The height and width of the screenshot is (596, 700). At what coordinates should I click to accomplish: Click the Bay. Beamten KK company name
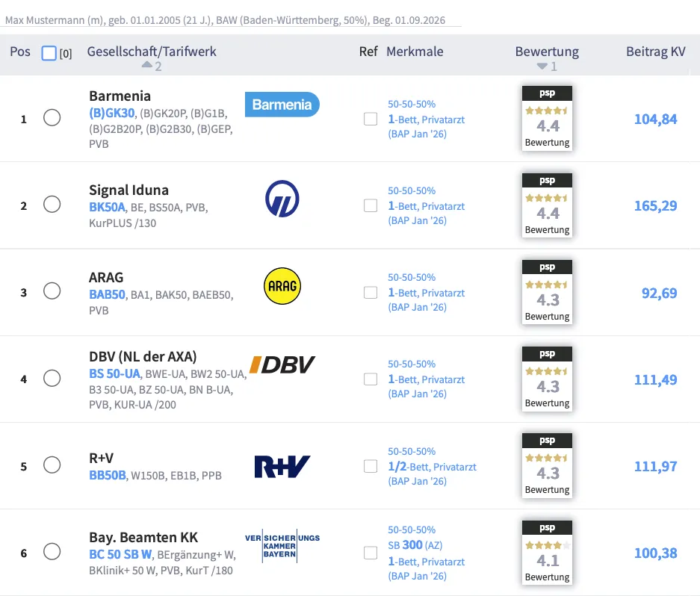tap(143, 537)
